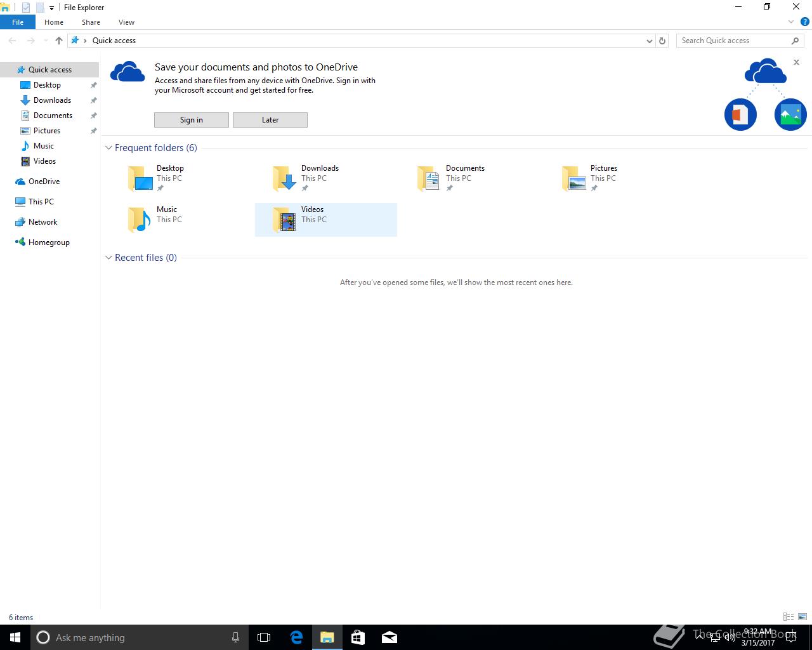
Task: Select the Music folder icon in Frequent folders
Action: click(x=140, y=220)
